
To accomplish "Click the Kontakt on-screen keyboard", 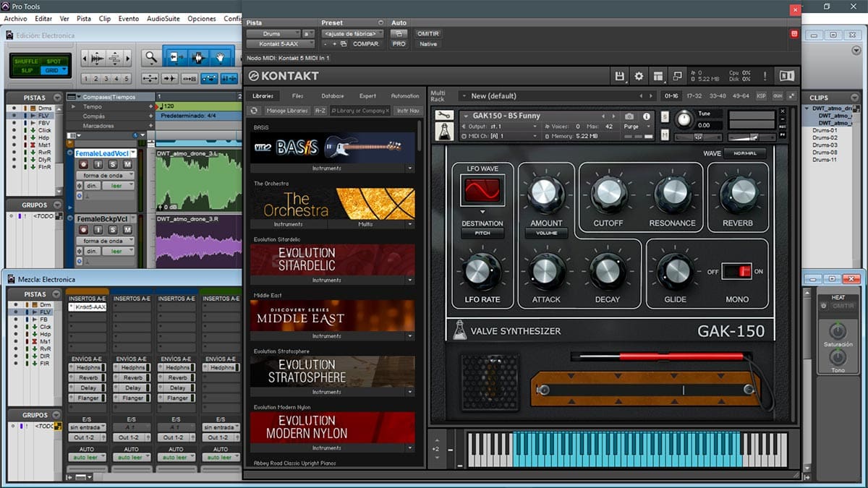I will (626, 450).
